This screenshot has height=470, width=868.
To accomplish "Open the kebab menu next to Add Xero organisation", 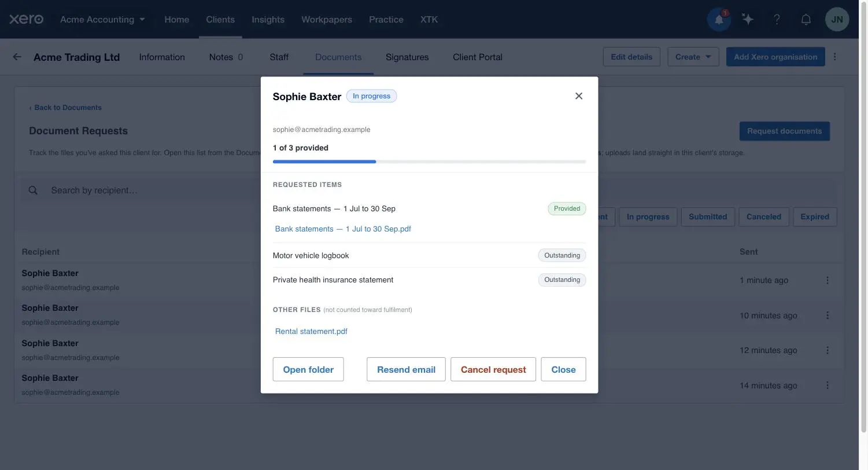I will pyautogui.click(x=834, y=57).
